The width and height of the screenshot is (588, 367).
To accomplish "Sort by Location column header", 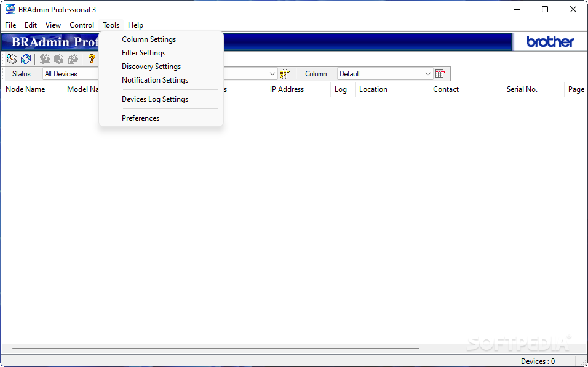I will 392,89.
